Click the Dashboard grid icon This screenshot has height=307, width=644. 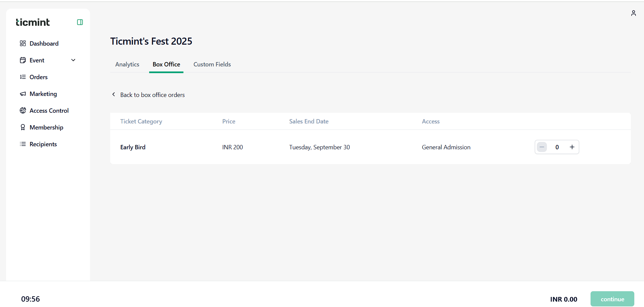pos(23,43)
